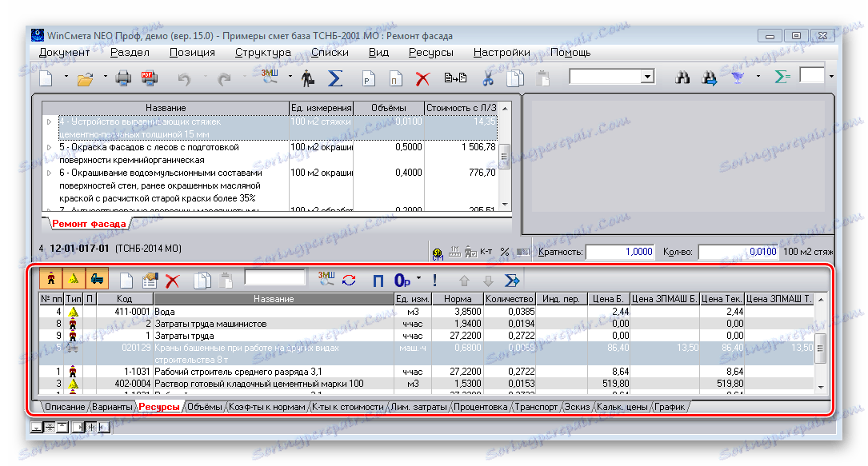This screenshot has height=466, width=868.
Task: Toggle the machinery truck resource filter
Action: (x=96, y=280)
